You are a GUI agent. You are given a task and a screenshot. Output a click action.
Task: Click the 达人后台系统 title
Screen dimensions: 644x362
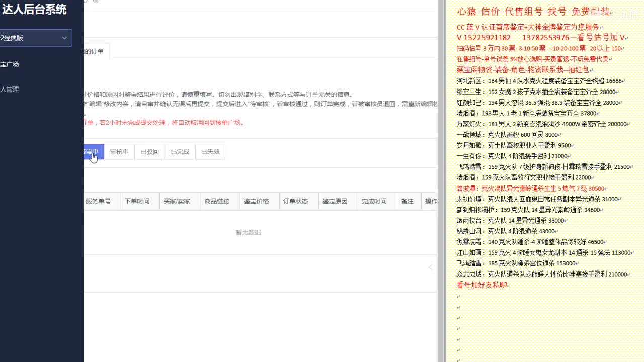pyautogui.click(x=34, y=9)
